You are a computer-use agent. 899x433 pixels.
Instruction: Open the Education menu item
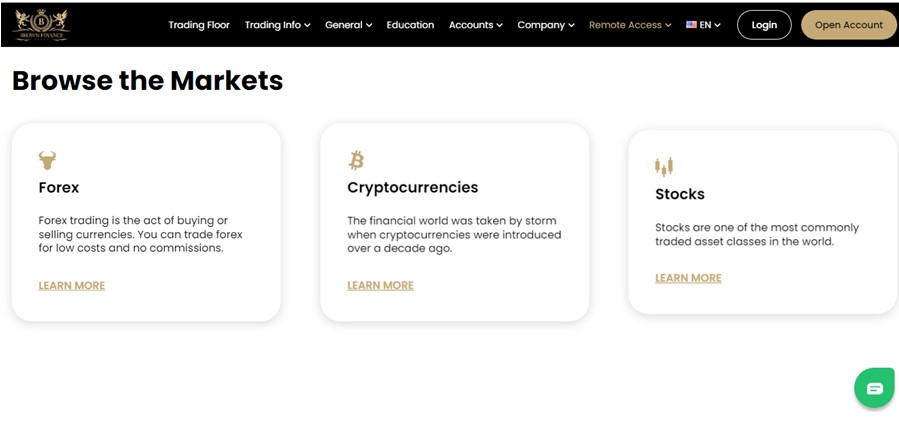pyautogui.click(x=410, y=25)
